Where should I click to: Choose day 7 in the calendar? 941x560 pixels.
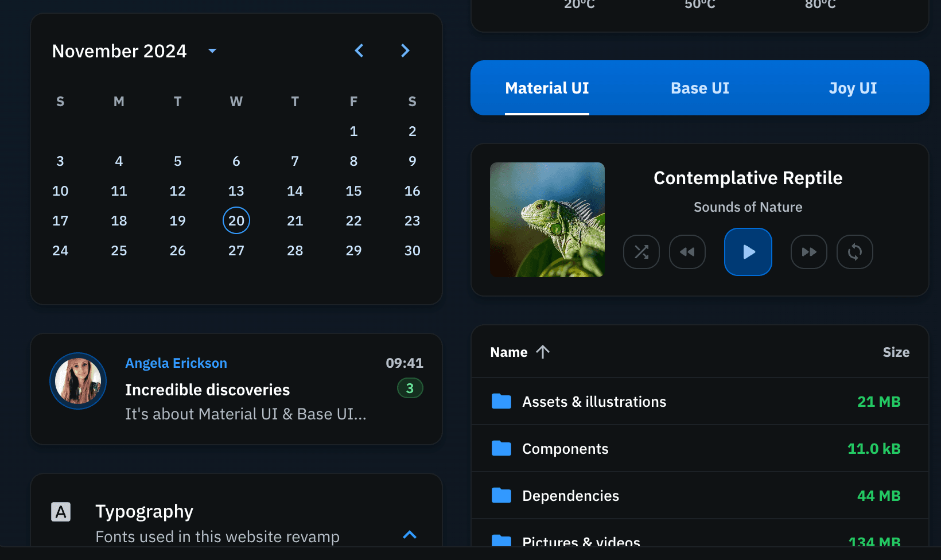(x=295, y=161)
